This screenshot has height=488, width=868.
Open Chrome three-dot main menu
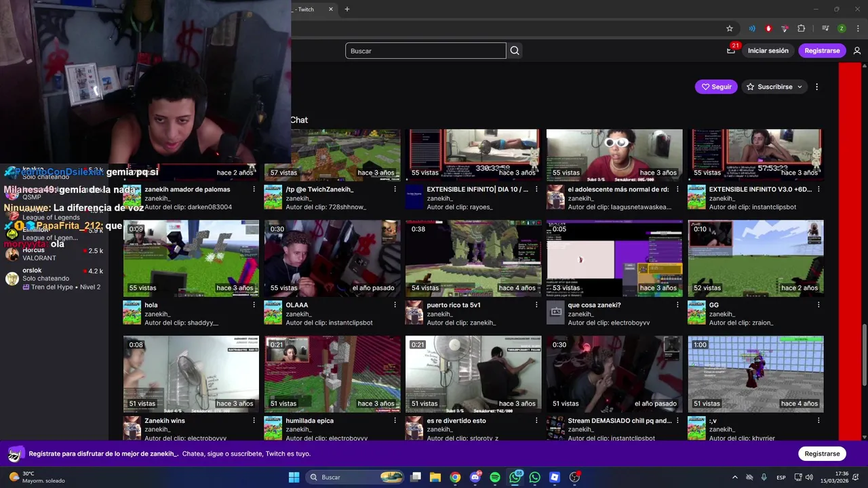click(857, 28)
